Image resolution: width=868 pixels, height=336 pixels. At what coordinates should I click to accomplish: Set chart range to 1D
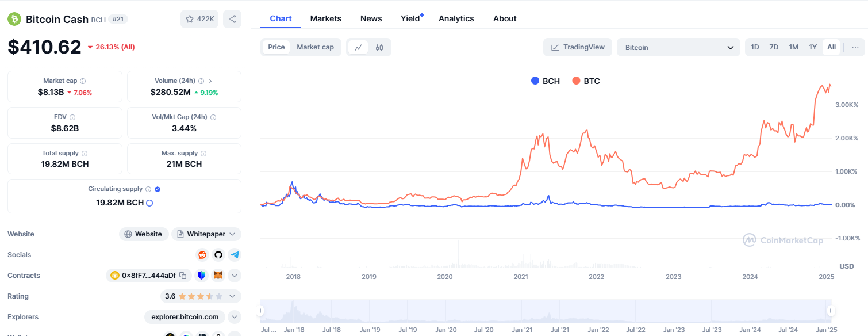[x=755, y=47]
